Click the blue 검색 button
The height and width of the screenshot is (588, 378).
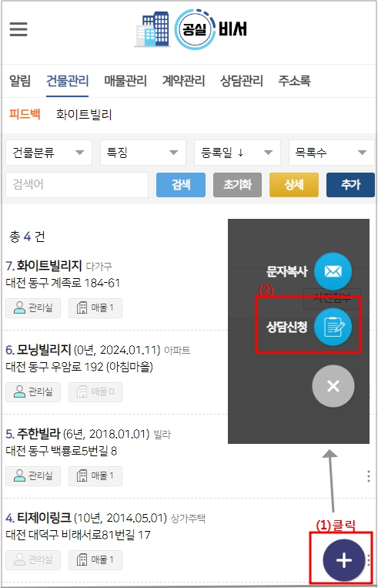(181, 184)
